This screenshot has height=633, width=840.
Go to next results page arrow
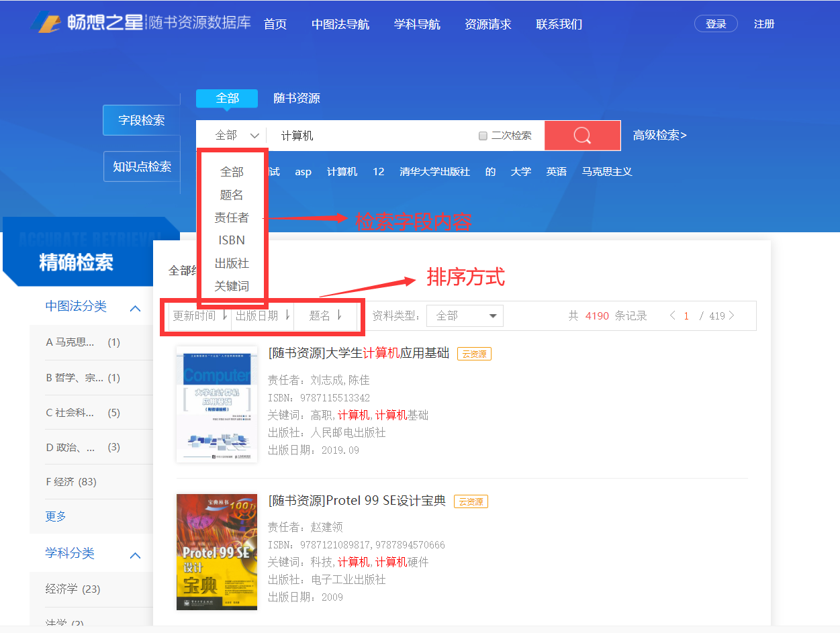click(x=732, y=315)
